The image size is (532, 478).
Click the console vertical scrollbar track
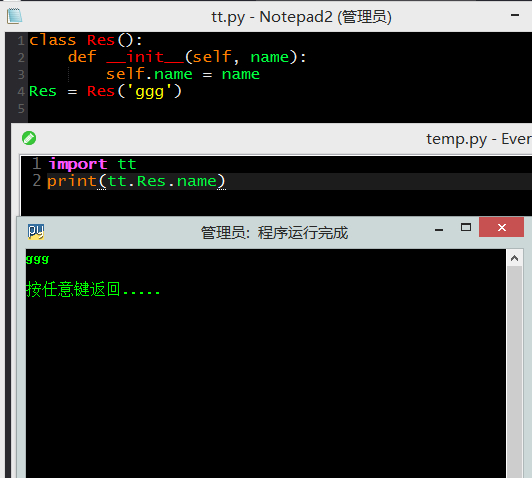(x=514, y=371)
